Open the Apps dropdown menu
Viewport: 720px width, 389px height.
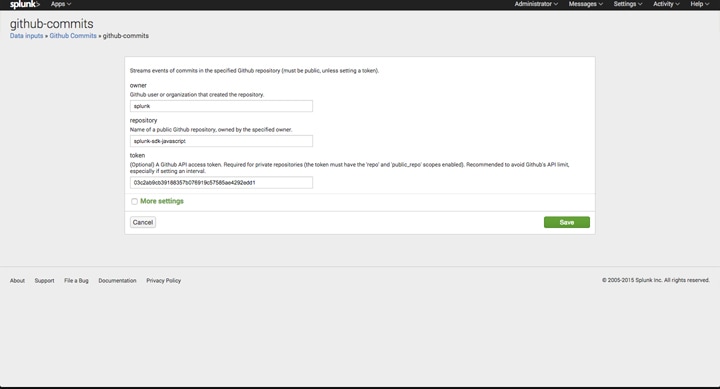pyautogui.click(x=61, y=4)
